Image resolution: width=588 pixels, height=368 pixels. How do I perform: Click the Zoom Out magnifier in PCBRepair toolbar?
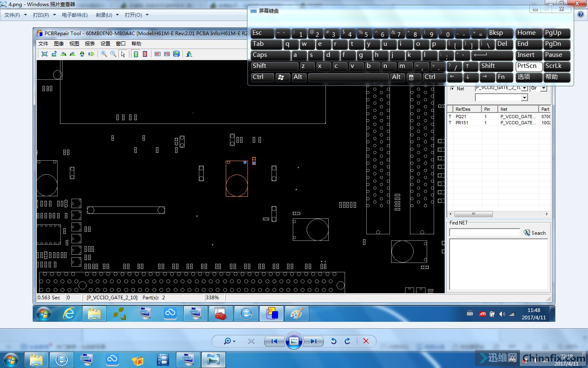pos(113,54)
